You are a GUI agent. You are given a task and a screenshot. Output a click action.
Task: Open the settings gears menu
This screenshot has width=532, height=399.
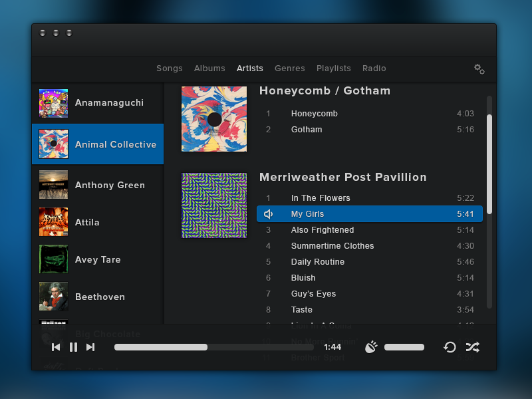479,68
